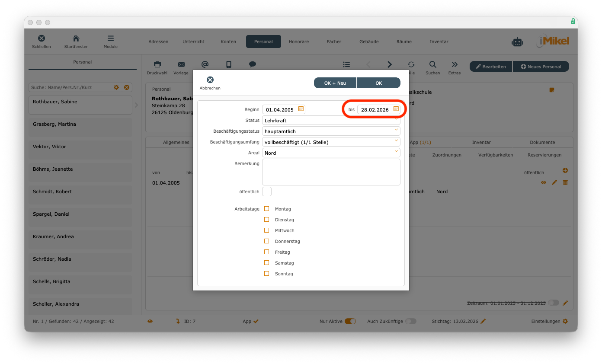Click into the Bemerkung text field
Image resolution: width=602 pixels, height=364 pixels.
click(331, 172)
